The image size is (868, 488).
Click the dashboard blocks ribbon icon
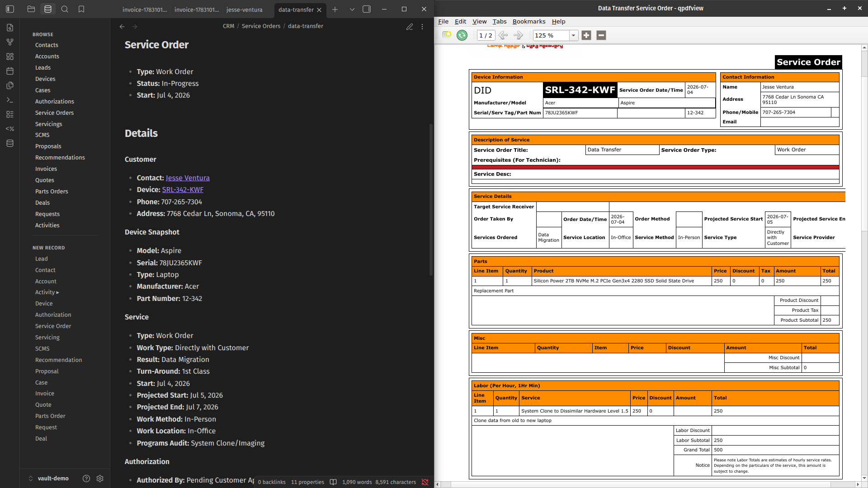click(10, 114)
